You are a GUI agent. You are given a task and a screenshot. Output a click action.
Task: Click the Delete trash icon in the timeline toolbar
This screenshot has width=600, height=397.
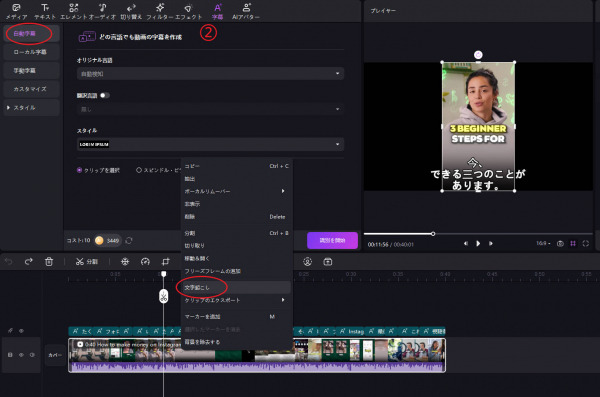click(49, 262)
